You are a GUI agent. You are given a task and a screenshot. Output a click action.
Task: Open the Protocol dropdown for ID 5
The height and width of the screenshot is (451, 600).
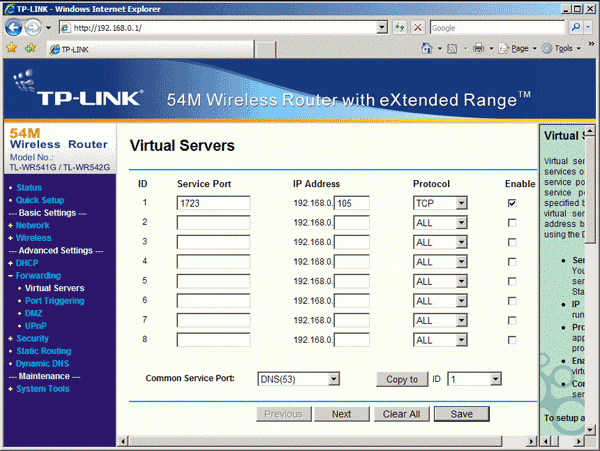440,282
